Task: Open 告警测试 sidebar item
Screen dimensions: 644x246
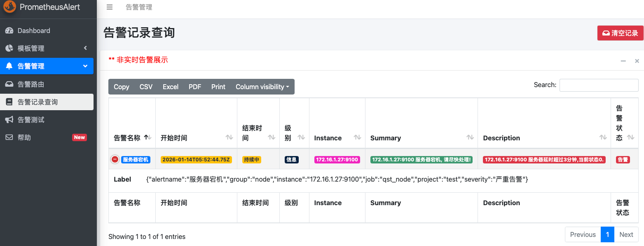Action: coord(31,120)
